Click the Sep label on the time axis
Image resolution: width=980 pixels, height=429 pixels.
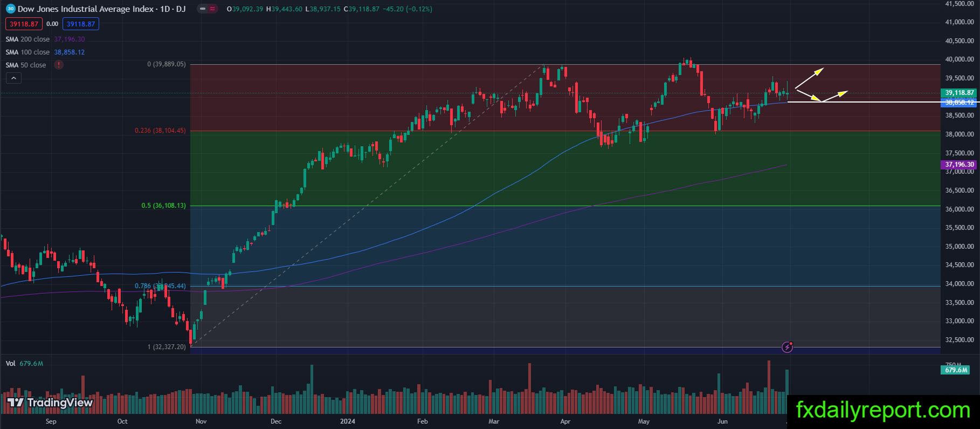pos(51,421)
